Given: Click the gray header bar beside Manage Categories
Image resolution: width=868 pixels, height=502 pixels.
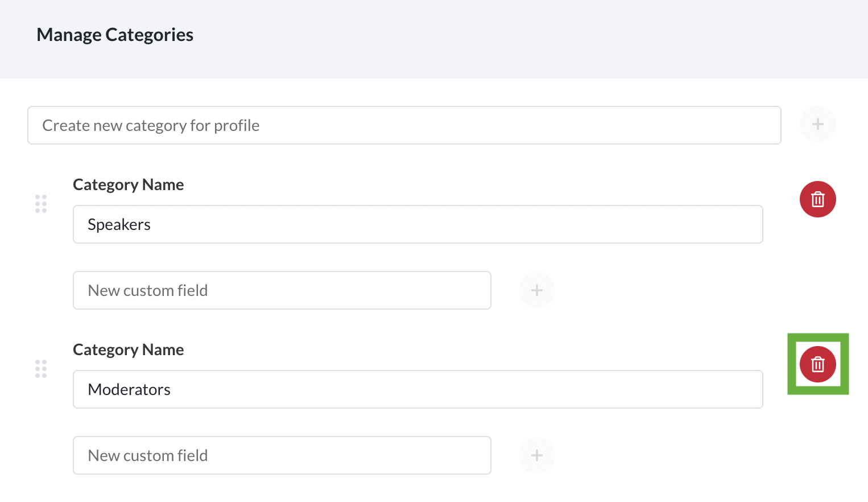Looking at the screenshot, I should (x=512, y=39).
